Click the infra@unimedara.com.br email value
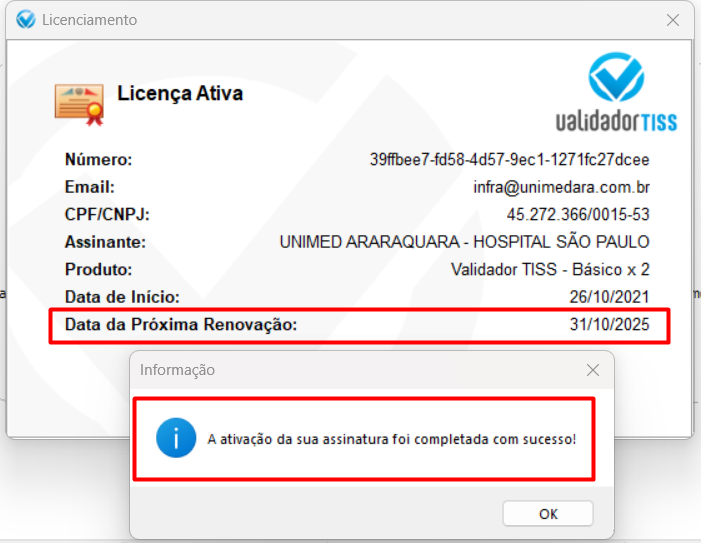The image size is (701, 543). (562, 187)
